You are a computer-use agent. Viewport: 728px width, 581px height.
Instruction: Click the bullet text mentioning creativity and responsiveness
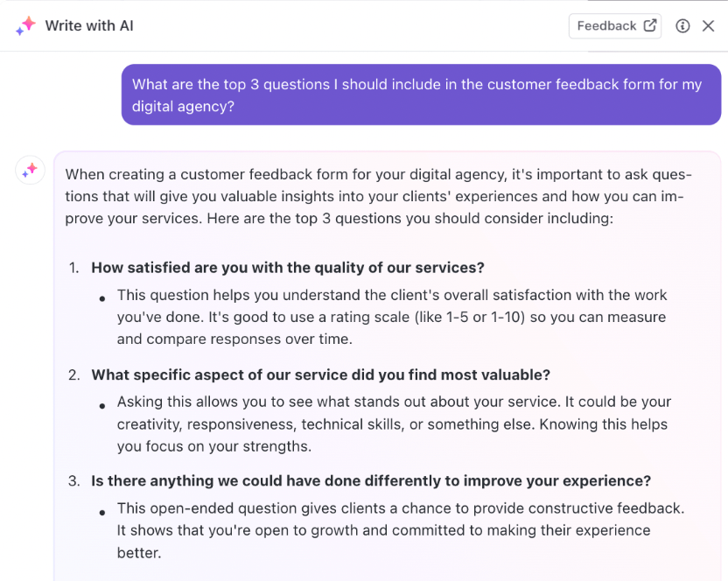394,424
